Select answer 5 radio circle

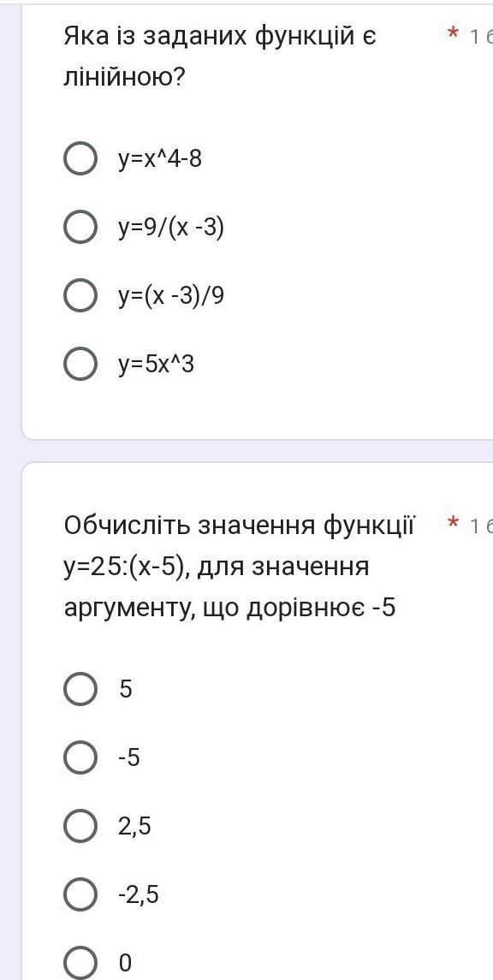click(80, 689)
